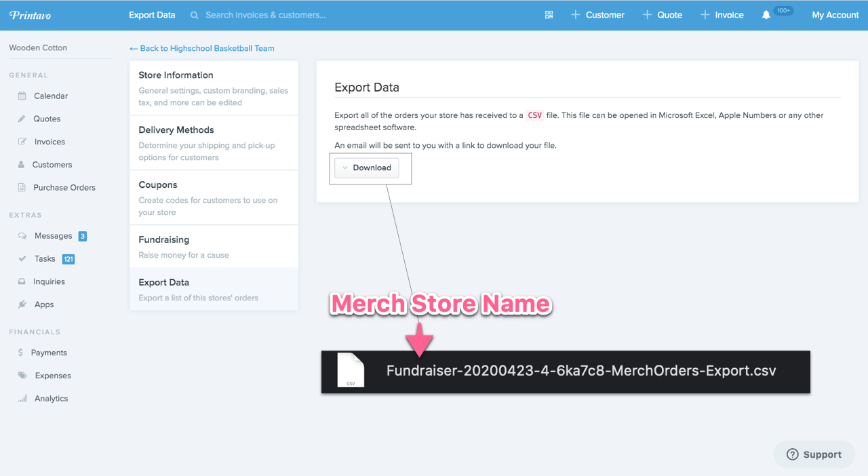The height and width of the screenshot is (476, 868).
Task: Click the Printavo logo
Action: (30, 15)
